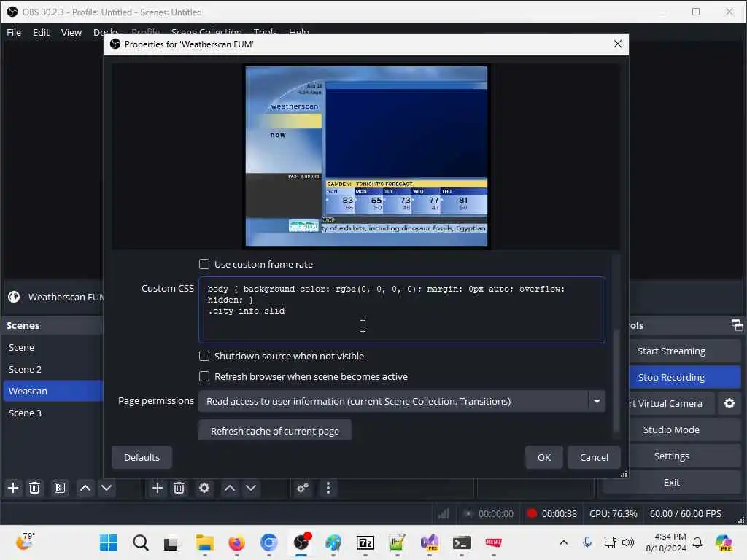Reset properties with Defaults button
The width and height of the screenshot is (747, 560).
coord(142,458)
